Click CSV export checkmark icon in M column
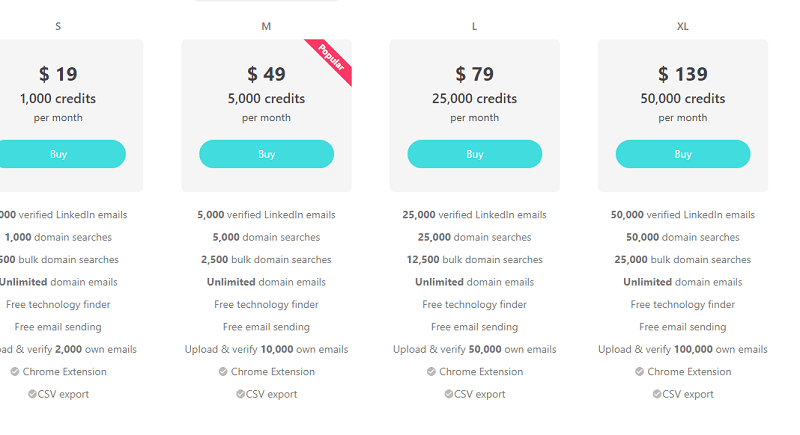 click(x=241, y=394)
